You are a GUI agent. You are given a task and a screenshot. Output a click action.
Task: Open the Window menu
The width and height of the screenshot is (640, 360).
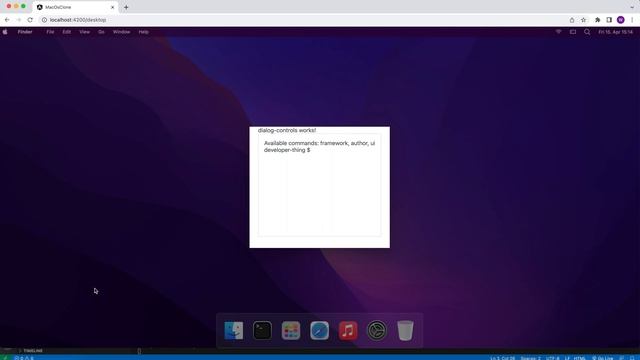121,31
